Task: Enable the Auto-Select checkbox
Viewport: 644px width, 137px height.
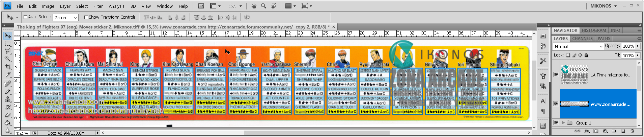Action: (25, 17)
